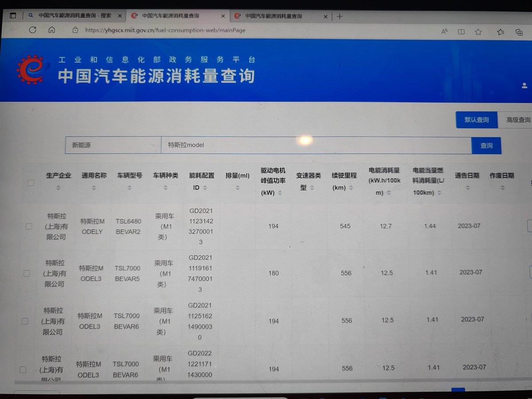Click TSL6480BEVAR2 model cell
This screenshot has width=532, height=399.
click(x=129, y=226)
